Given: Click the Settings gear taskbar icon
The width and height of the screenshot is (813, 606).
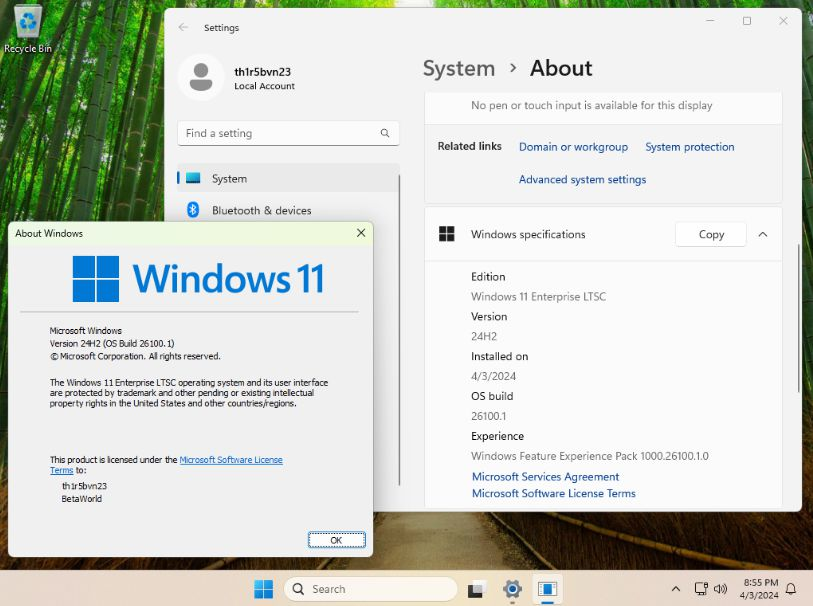Looking at the screenshot, I should [512, 589].
